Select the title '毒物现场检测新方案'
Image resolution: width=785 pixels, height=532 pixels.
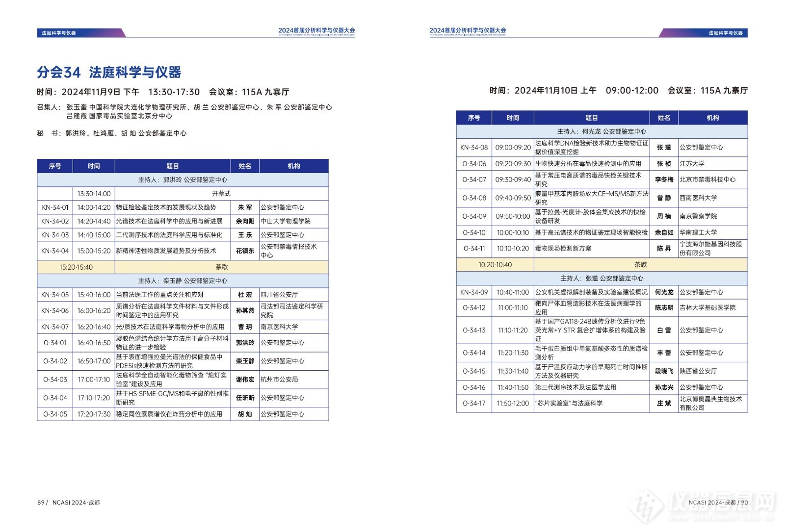coord(563,248)
